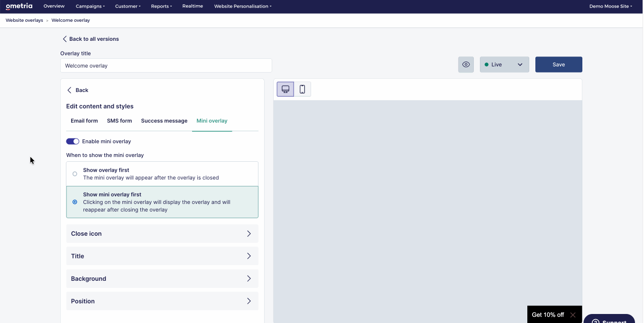Open the Live status dropdown
The height and width of the screenshot is (323, 644).
point(504,65)
